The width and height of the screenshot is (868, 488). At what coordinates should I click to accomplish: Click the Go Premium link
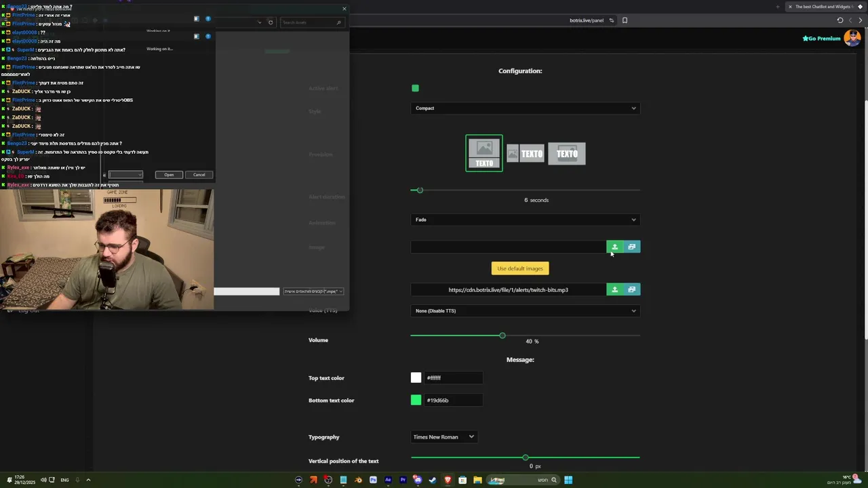click(822, 39)
